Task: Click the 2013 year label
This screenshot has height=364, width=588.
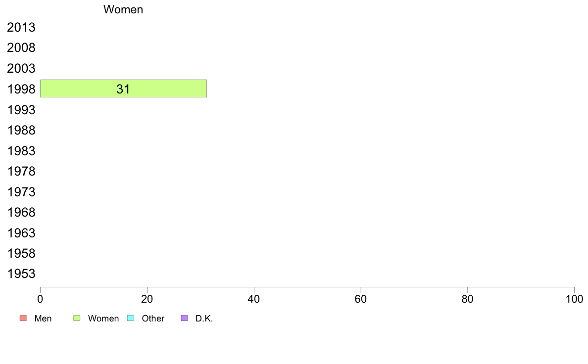Action: tap(21, 27)
